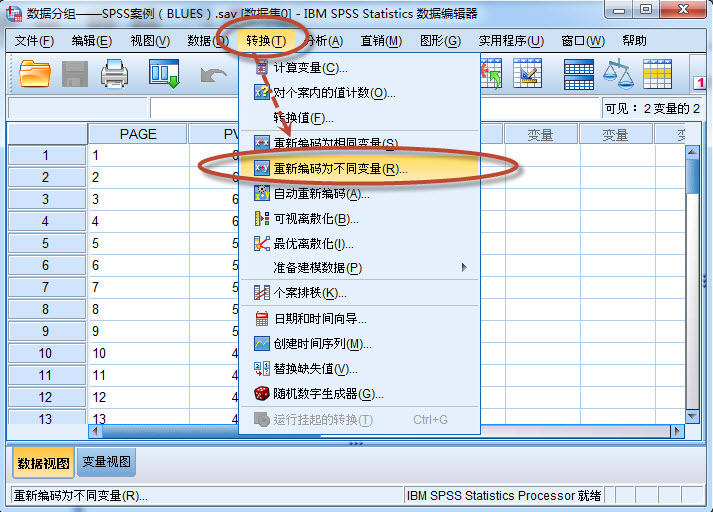Viewport: 713px width, 512px height.
Task: Click icon beside 对个案内的值计数(O)
Action: coord(261,93)
